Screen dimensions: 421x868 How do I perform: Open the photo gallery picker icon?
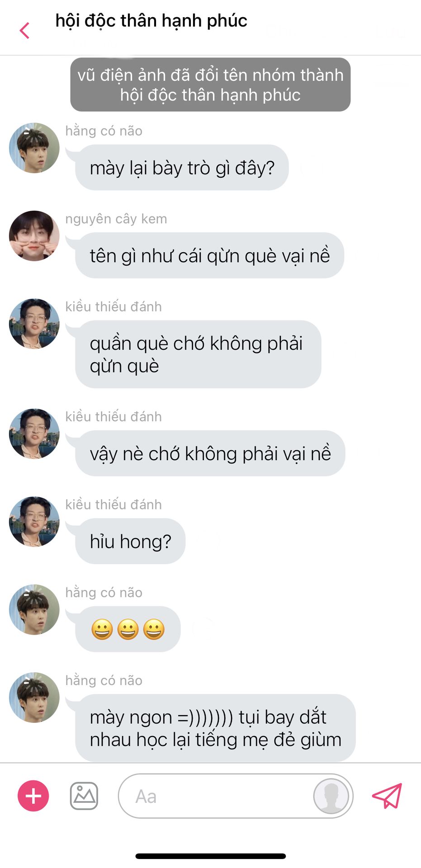(x=84, y=796)
